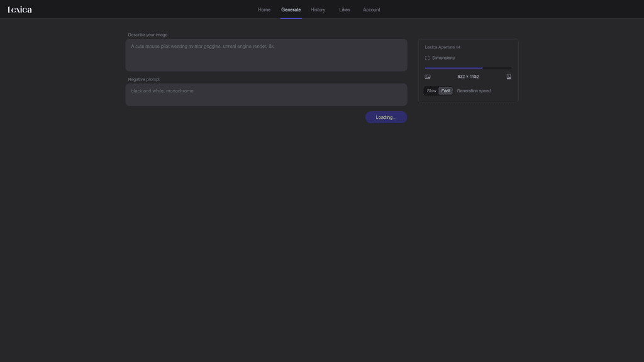Open the Generate tab
This screenshot has height=362, width=644.
(x=291, y=10)
